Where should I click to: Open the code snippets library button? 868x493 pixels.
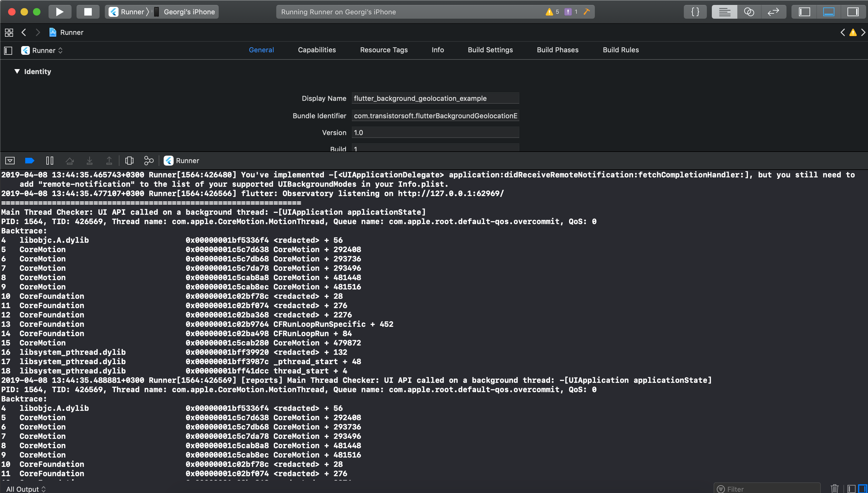pyautogui.click(x=695, y=12)
